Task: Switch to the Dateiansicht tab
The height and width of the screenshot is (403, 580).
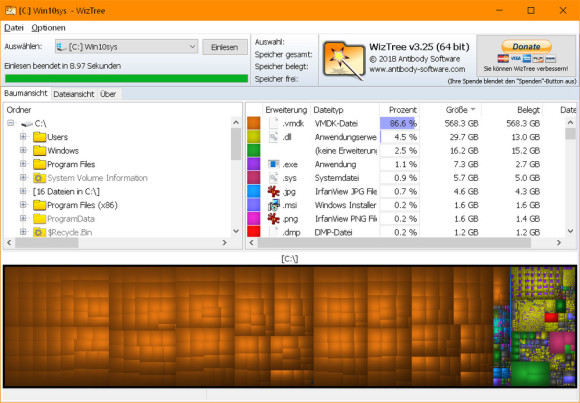Action: click(x=74, y=94)
